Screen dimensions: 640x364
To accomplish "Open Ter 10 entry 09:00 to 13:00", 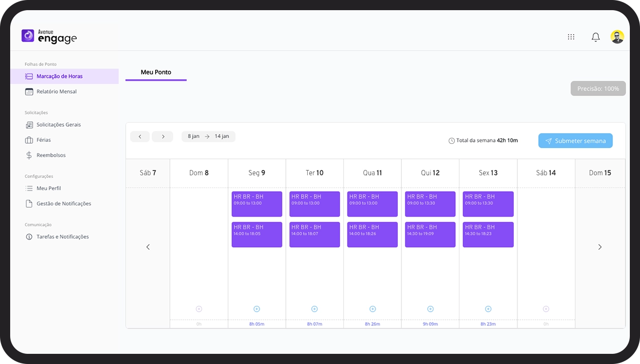I will click(x=315, y=204).
